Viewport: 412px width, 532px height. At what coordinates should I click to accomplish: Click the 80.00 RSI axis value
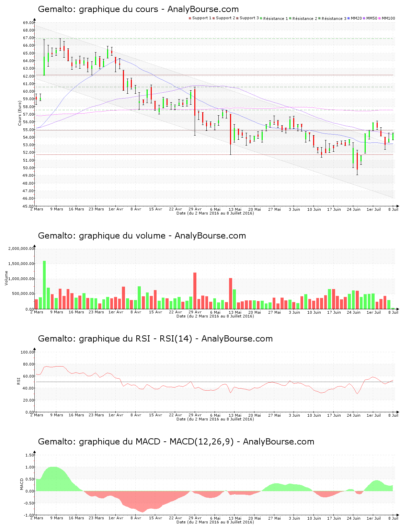coord(28,364)
